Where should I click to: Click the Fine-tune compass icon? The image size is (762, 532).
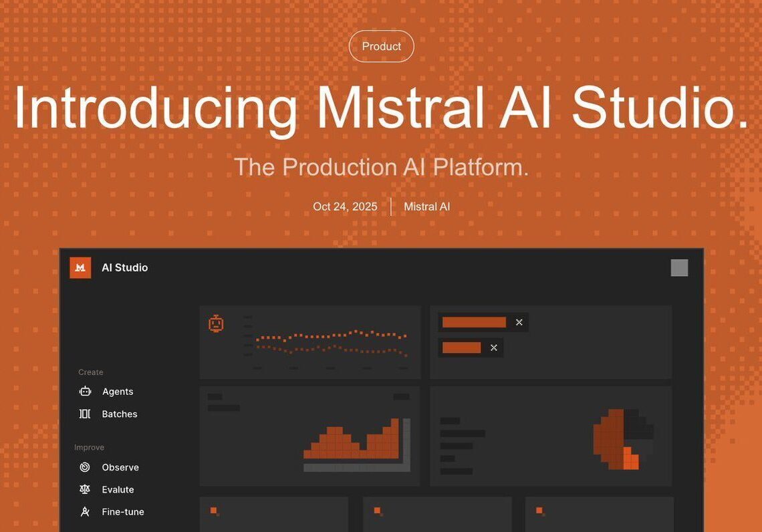coord(85,511)
